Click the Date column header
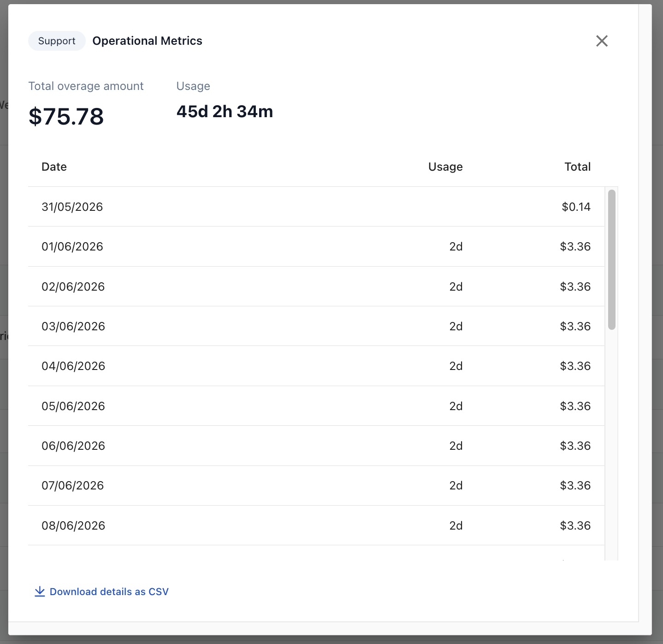Screen dimensions: 663x644 click(x=54, y=167)
